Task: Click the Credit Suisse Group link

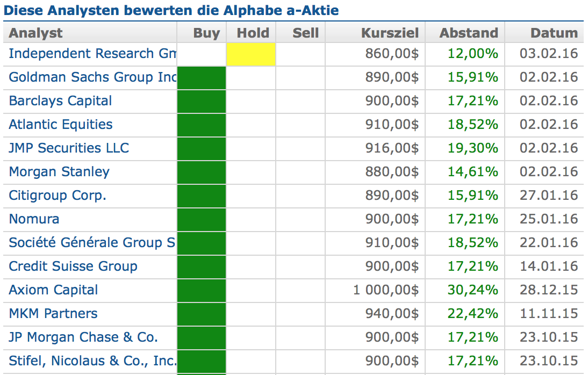Action: pos(73,266)
